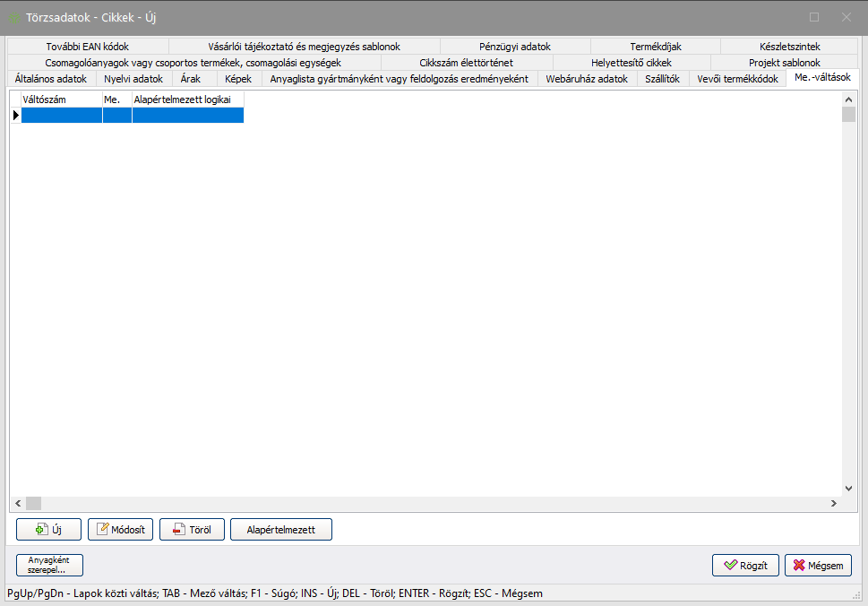This screenshot has width=868, height=606.
Task: Click the Új button with plus icon
Action: tap(49, 530)
